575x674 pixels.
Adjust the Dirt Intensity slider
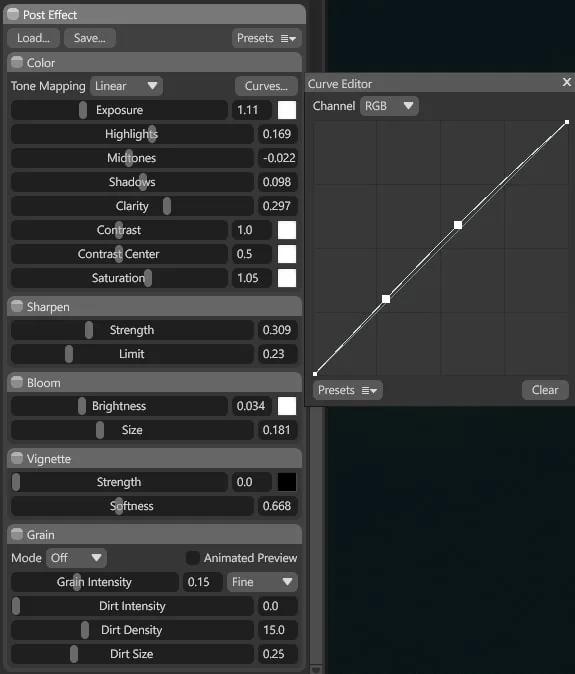[132, 606]
